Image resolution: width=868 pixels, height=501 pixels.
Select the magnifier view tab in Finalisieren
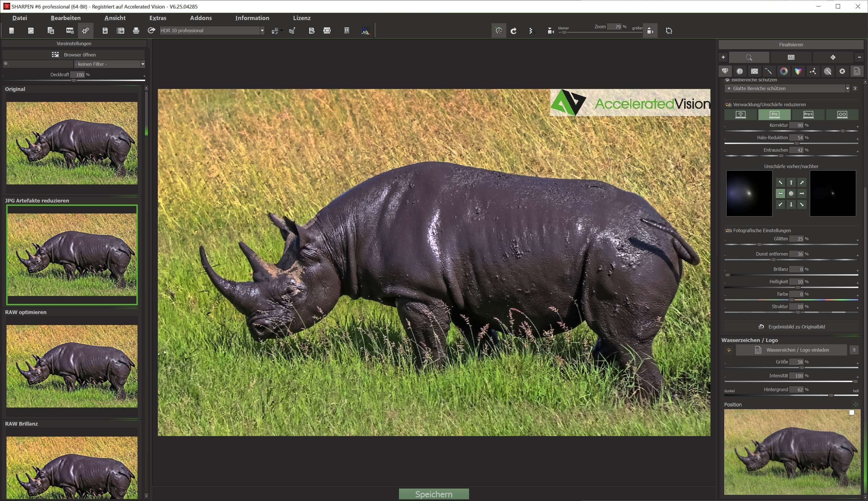click(x=749, y=57)
